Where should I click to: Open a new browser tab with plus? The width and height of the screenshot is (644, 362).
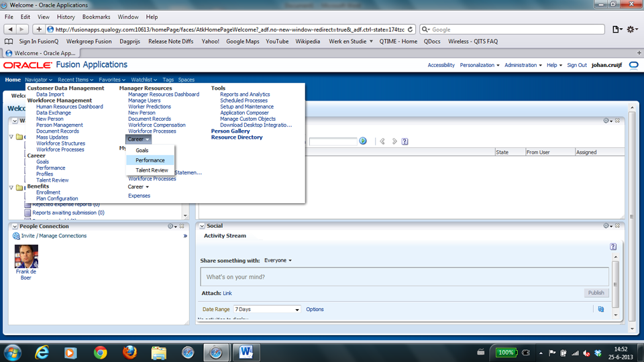click(x=639, y=53)
